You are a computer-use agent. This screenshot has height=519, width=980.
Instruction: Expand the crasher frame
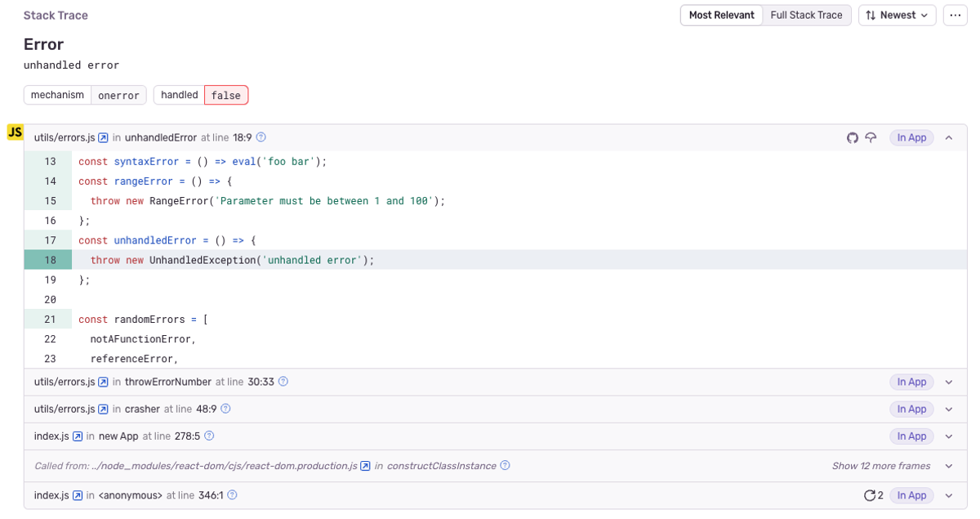click(x=949, y=409)
